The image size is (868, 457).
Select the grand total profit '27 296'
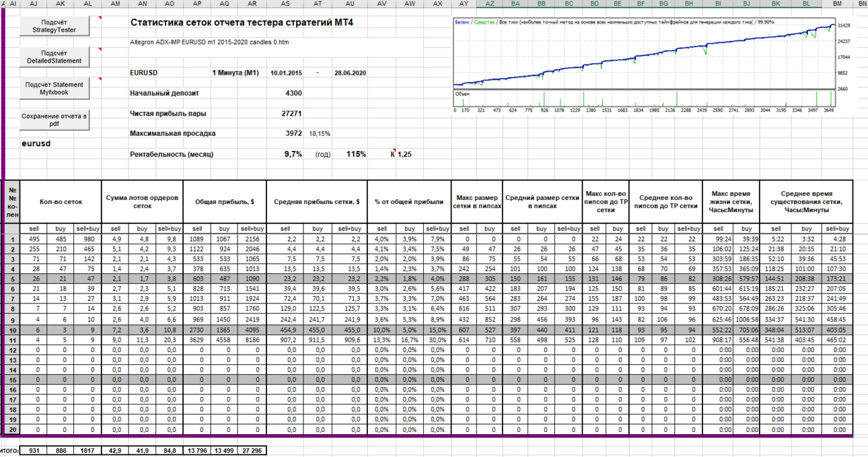pos(252,450)
